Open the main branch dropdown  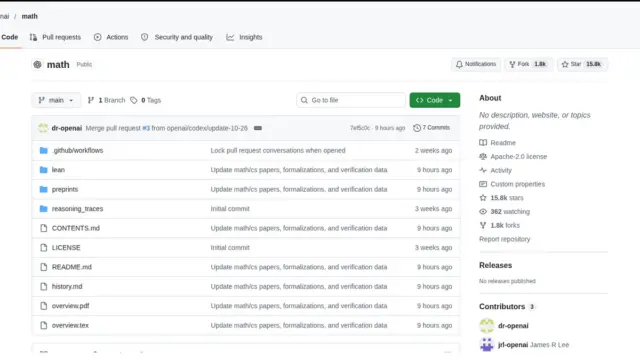(56, 100)
